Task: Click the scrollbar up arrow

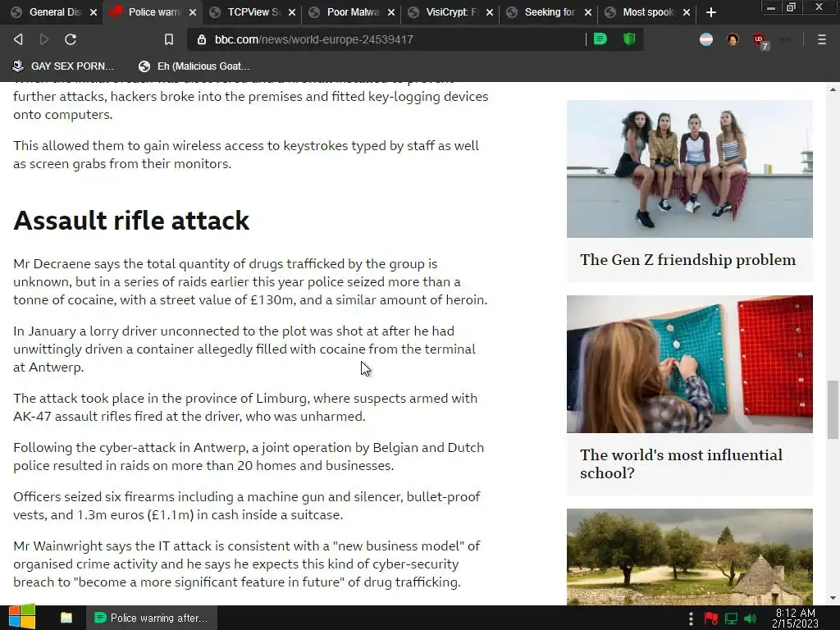Action: [833, 89]
